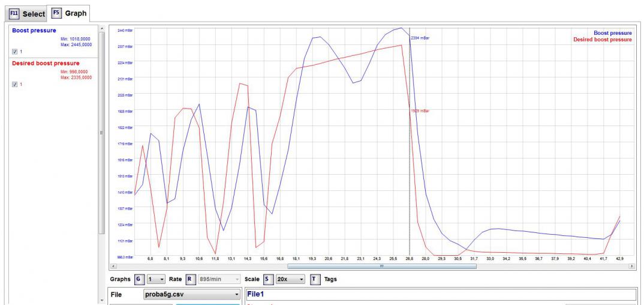Click the F11 key icon
The width and height of the screenshot is (644, 305).
(x=14, y=14)
